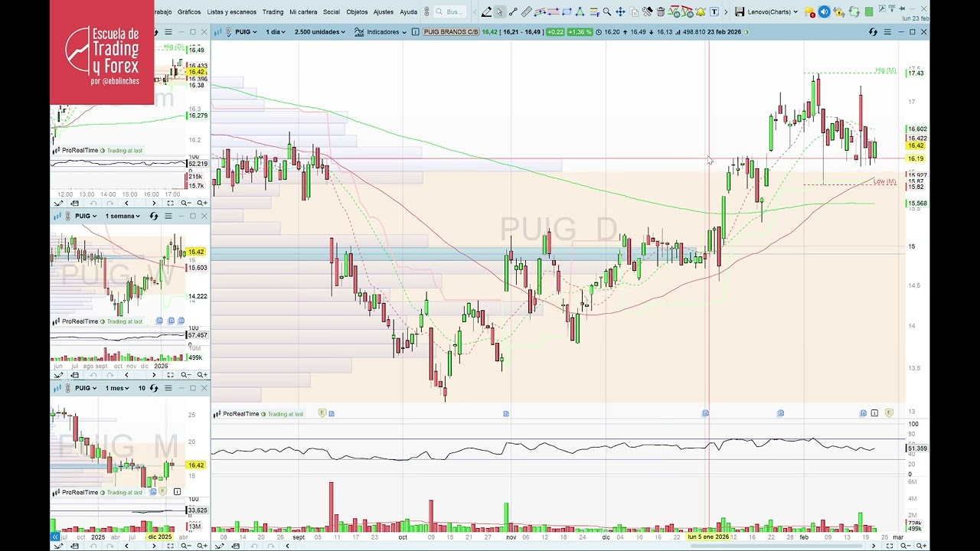Step weekly chart back with left arrow
980x551 pixels.
tap(126, 375)
